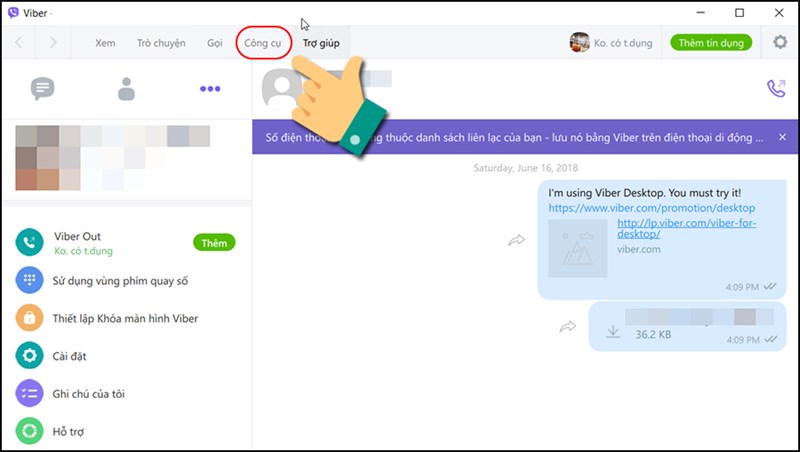Click the purple notes checklist icon
Viewport: 800px width, 452px height.
click(x=30, y=393)
